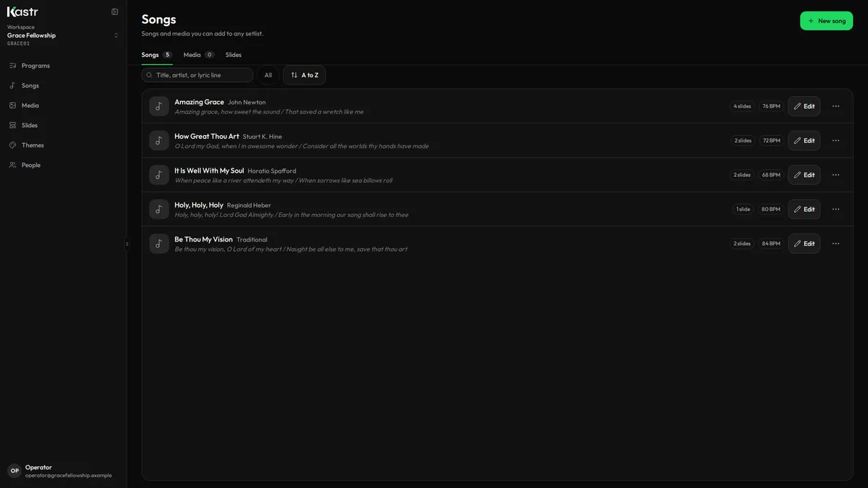This screenshot has height=488, width=868.
Task: Open more options for It Is Well With My Soul
Action: 835,175
